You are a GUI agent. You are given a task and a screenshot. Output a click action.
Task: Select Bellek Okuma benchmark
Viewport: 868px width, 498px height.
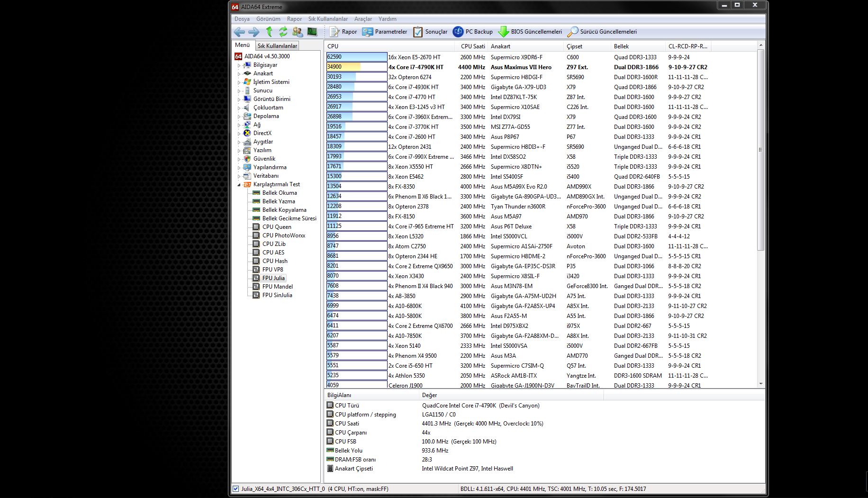280,193
